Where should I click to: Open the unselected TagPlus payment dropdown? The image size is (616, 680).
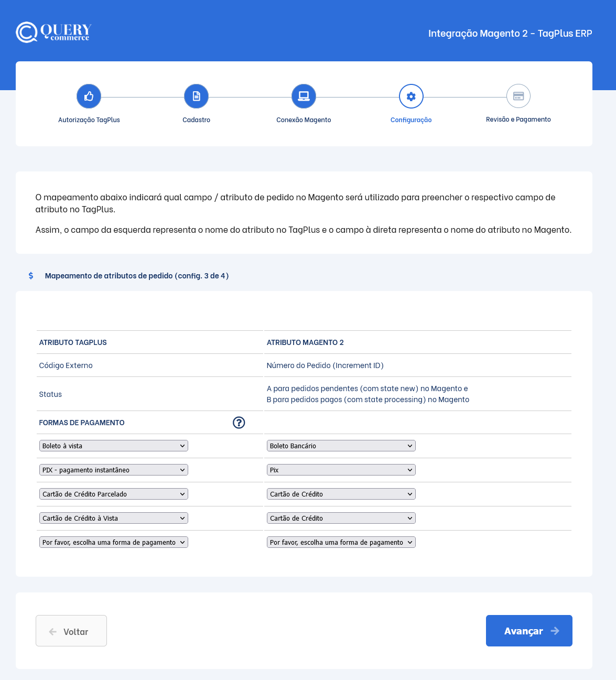click(x=114, y=542)
